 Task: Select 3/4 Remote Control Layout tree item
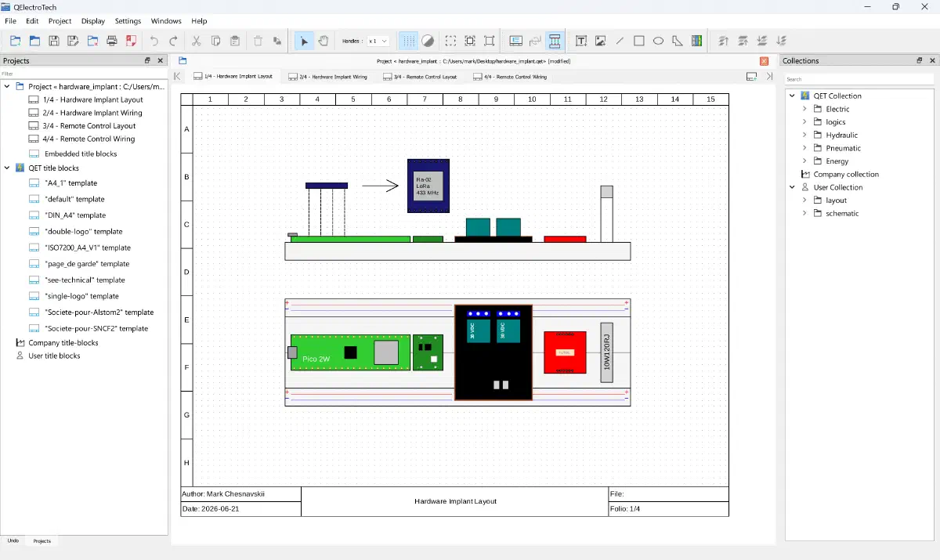pyautogui.click(x=89, y=126)
